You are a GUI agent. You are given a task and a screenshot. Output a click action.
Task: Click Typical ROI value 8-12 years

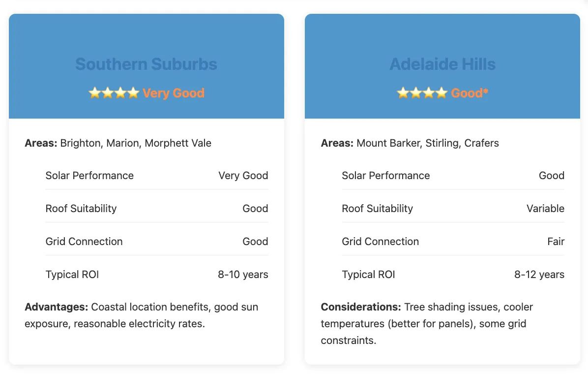[x=539, y=275]
